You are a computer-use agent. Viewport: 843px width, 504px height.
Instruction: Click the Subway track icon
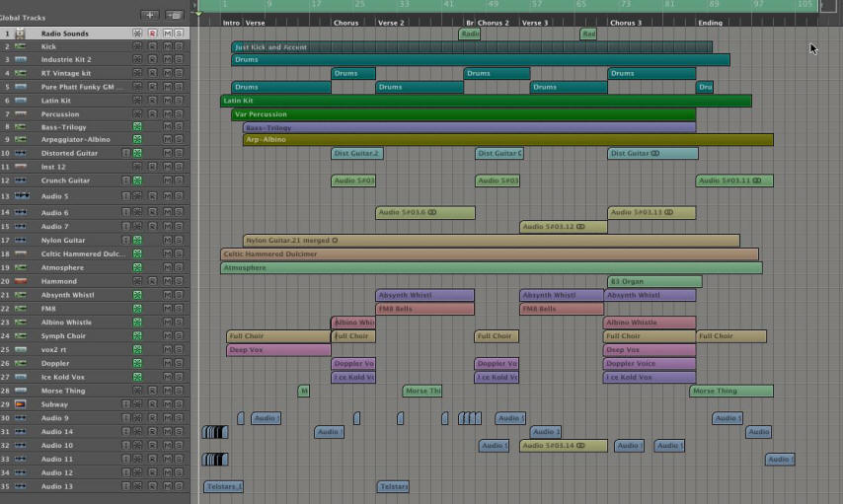click(x=21, y=404)
